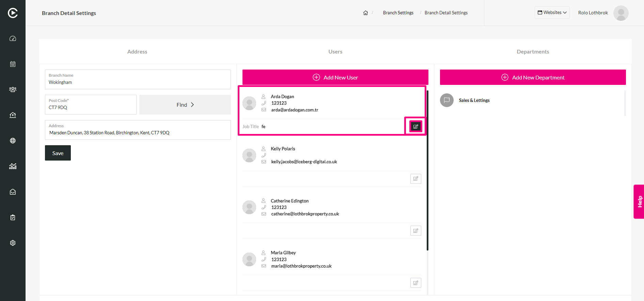644x301 pixels.
Task: Go to home via breadcrumb icon
Action: 365,13
